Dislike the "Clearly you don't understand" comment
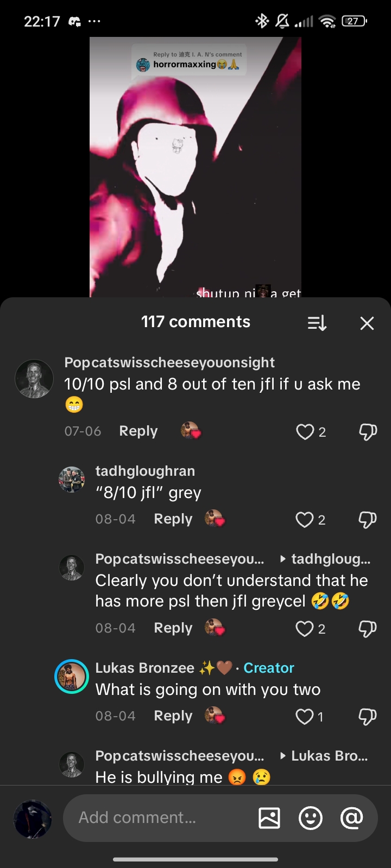This screenshot has height=868, width=391. pyautogui.click(x=368, y=629)
